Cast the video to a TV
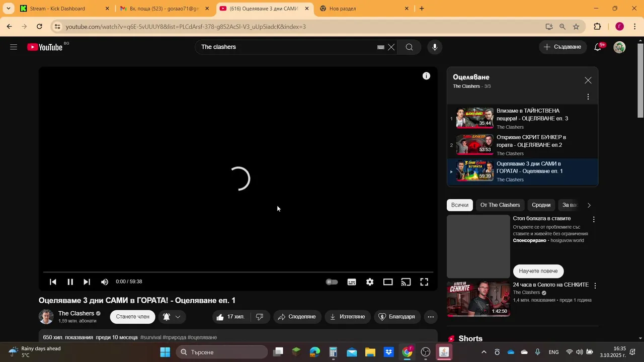The width and height of the screenshot is (644, 362). [x=406, y=282]
